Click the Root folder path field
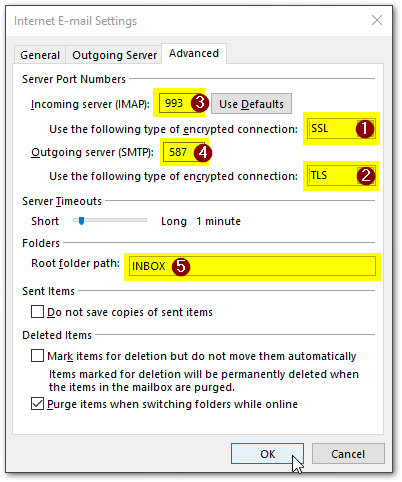 coord(252,266)
